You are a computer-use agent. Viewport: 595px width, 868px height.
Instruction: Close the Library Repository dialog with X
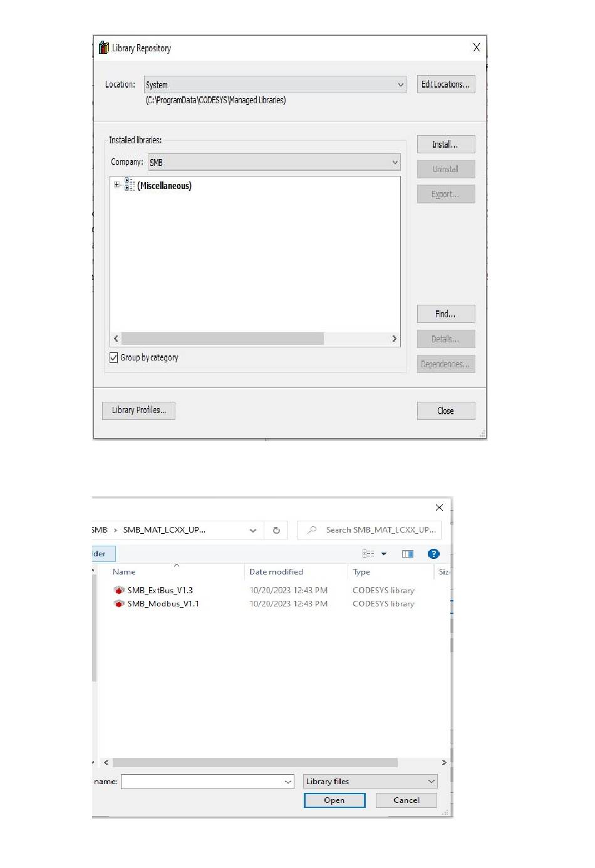477,48
